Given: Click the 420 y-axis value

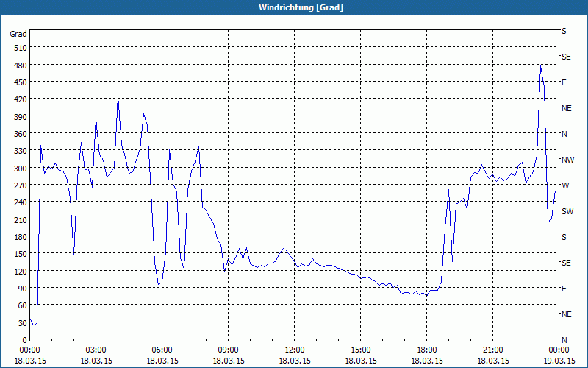Looking at the screenshot, I should [x=21, y=99].
